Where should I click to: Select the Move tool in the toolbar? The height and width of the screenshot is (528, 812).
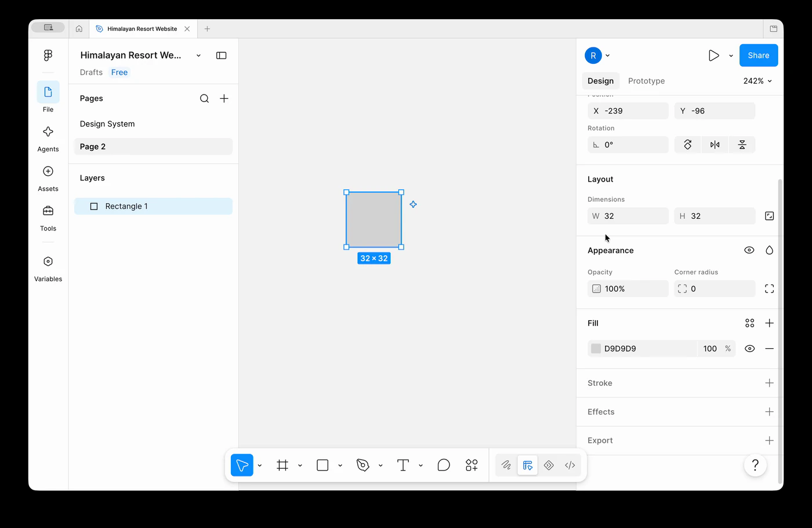tap(242, 465)
